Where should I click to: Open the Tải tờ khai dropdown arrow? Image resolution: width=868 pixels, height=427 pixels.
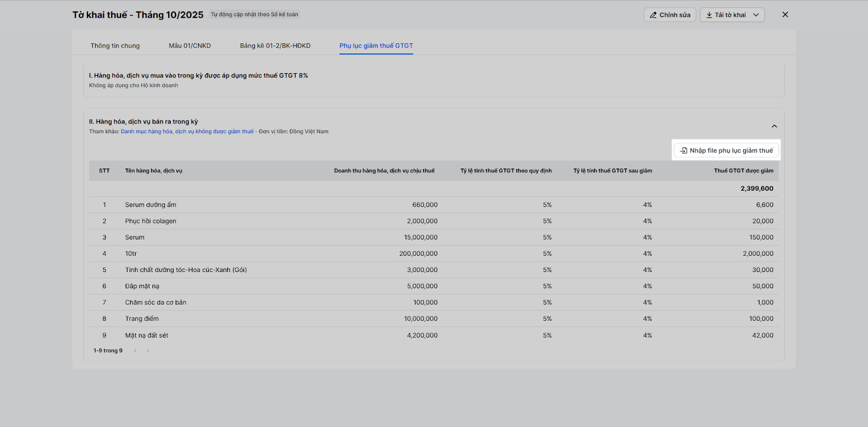coord(756,15)
